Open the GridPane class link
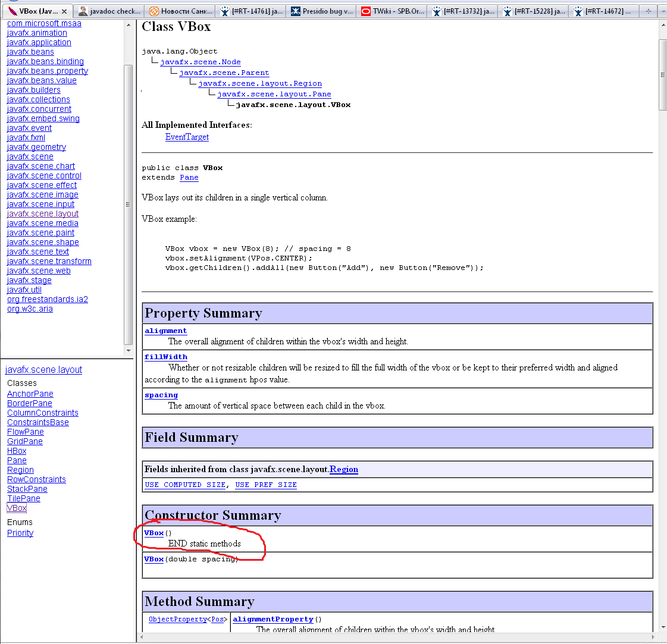Screen dimensions: 667x644 tap(24, 441)
